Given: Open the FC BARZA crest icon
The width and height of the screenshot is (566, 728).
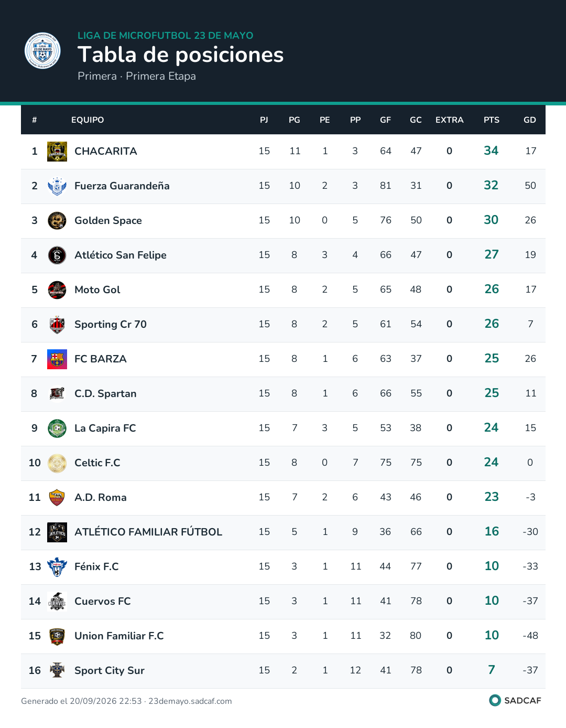Looking at the screenshot, I should (x=57, y=359).
